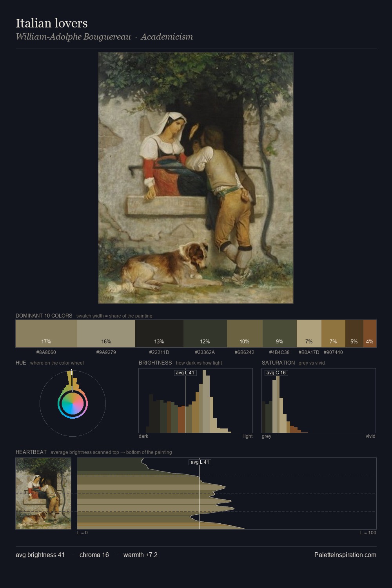This screenshot has width=392, height=588.
Task: Click 'swatch width = share of the painting' caption
Action: pyautogui.click(x=114, y=316)
